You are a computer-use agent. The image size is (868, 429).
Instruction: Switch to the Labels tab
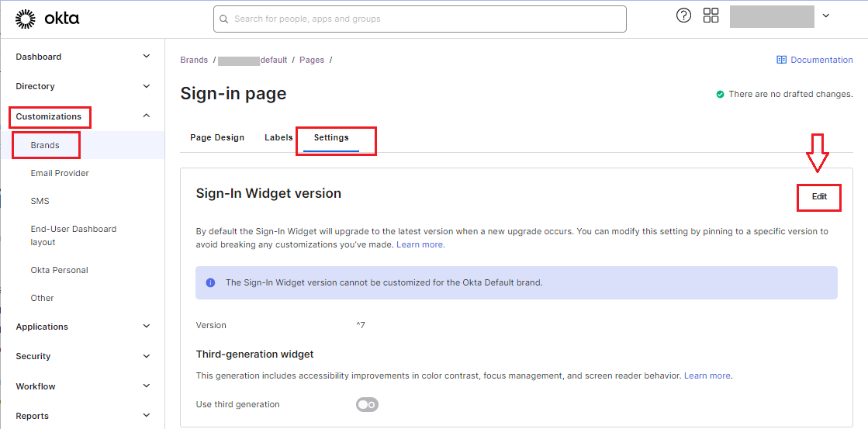click(x=278, y=138)
